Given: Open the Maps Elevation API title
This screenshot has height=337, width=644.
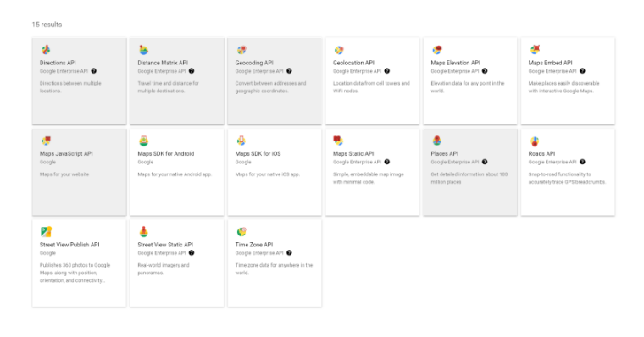Looking at the screenshot, I should click(x=455, y=63).
